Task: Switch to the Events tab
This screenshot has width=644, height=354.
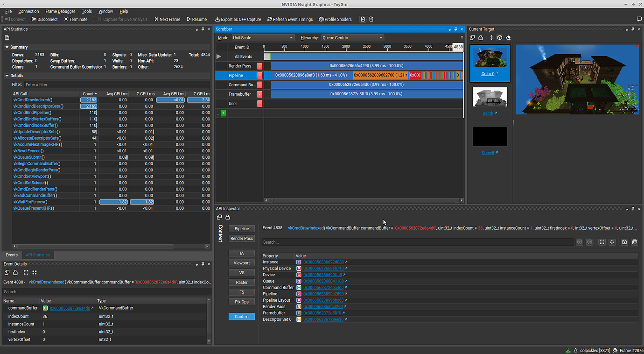Action: pyautogui.click(x=12, y=255)
